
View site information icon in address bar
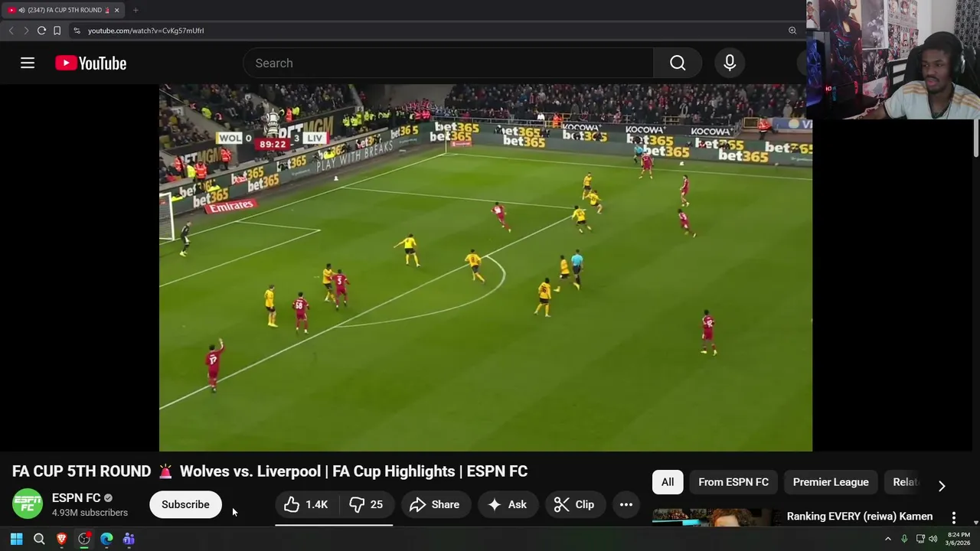click(77, 31)
